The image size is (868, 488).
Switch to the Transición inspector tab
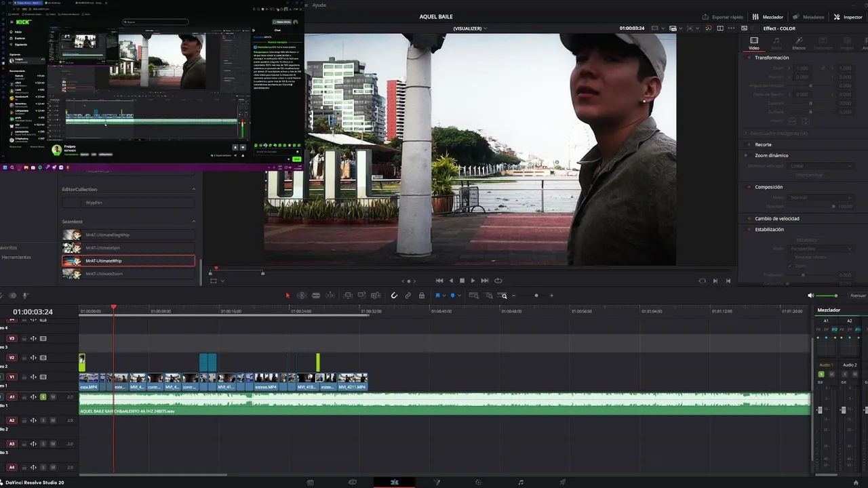(x=823, y=43)
